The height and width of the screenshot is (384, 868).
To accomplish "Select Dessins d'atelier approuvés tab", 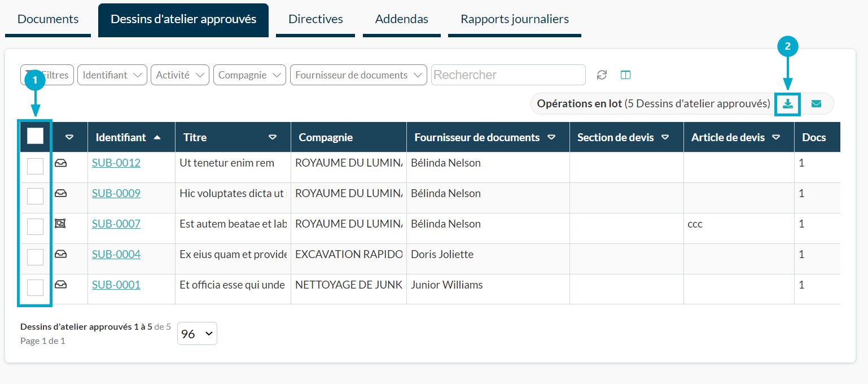I will 183,19.
